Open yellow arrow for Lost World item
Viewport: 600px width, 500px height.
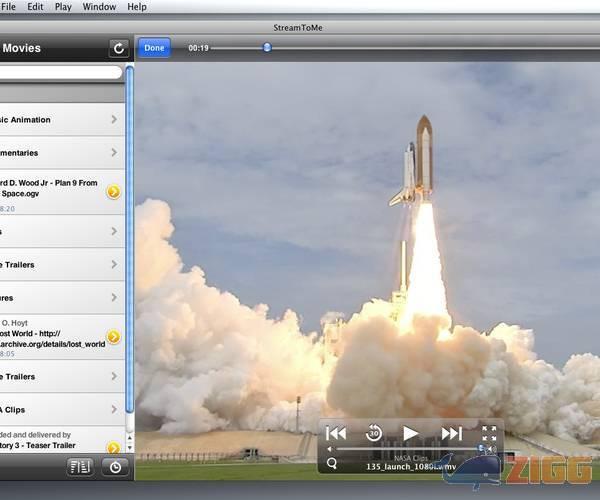pyautogui.click(x=113, y=337)
